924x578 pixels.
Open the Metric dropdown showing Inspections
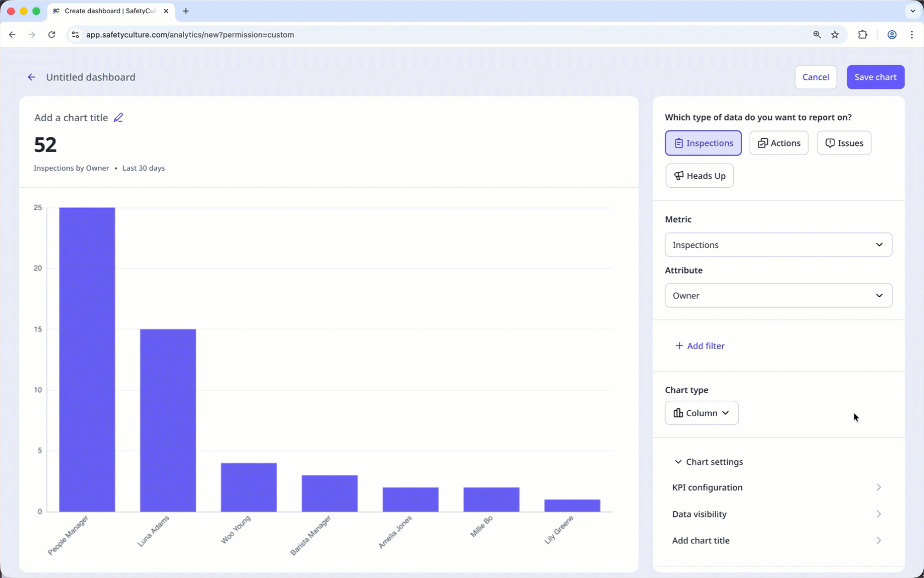click(778, 245)
